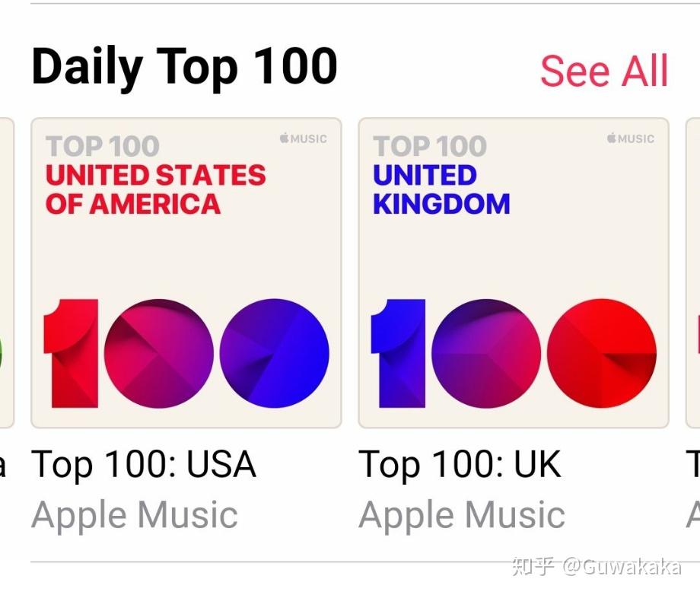Click the "Top 100: USA" title text

coord(144,465)
